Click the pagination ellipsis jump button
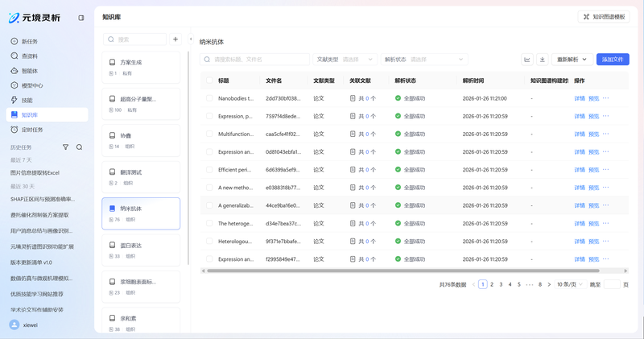This screenshot has width=644, height=339. 530,284
